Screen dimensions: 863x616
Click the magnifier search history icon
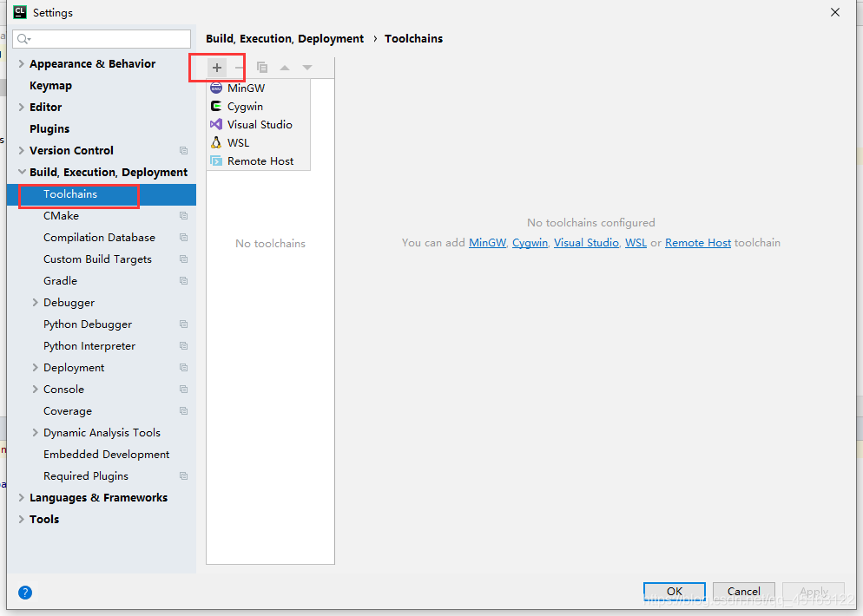pos(23,38)
